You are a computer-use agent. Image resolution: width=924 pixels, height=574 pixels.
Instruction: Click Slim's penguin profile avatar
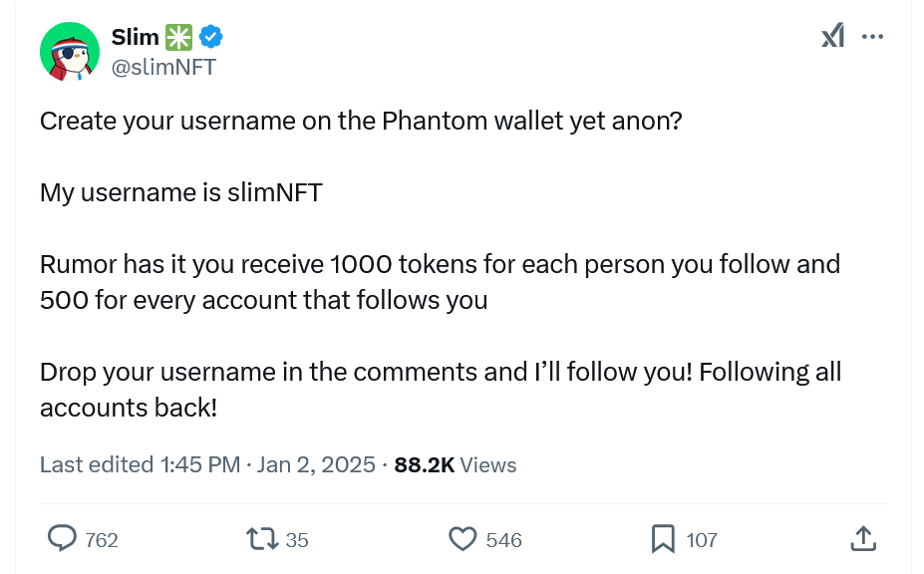click(69, 51)
